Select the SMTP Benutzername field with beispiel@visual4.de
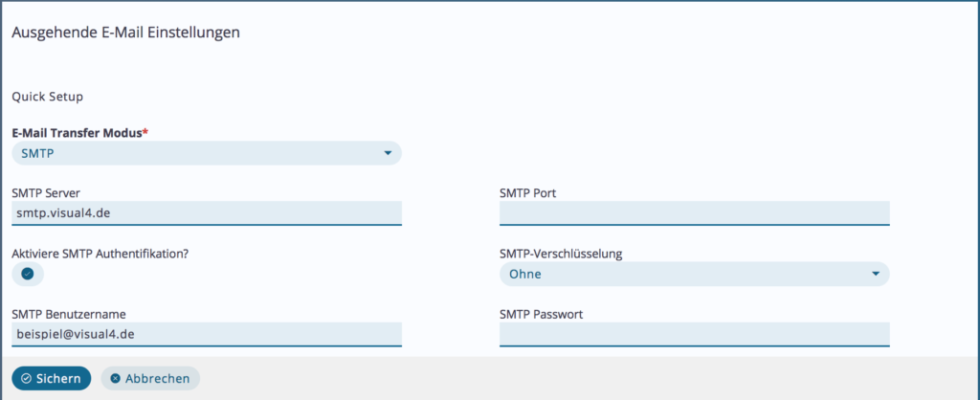 [207, 334]
